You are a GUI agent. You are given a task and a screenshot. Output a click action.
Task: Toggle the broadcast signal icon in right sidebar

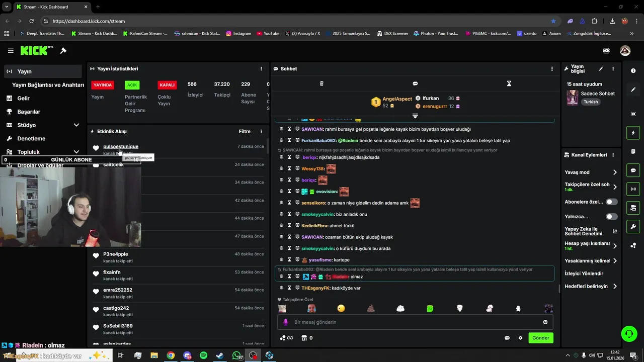633,189
